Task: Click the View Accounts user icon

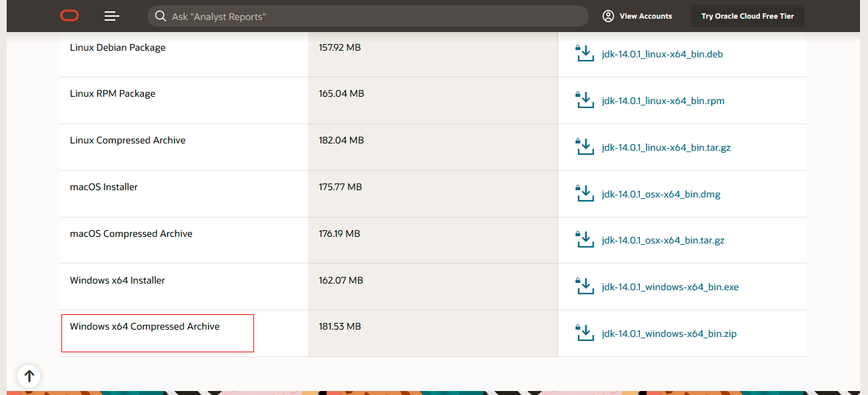Action: (608, 16)
